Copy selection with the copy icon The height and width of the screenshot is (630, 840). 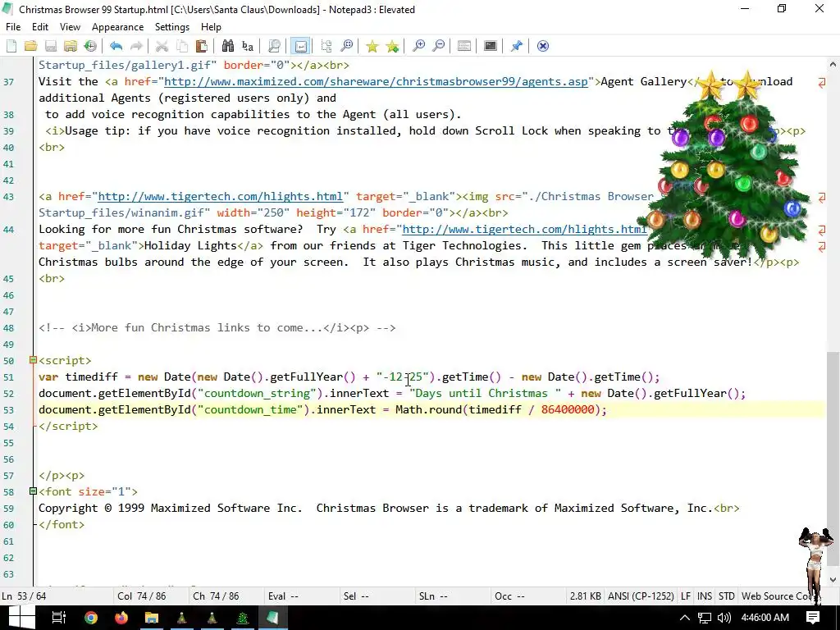[181, 46]
